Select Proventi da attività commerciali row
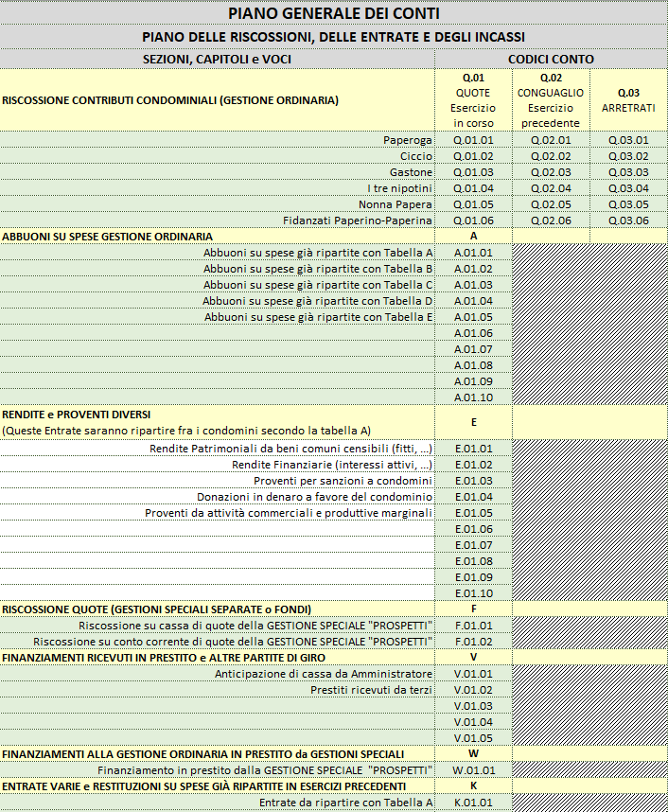The height and width of the screenshot is (812, 668). coord(217,512)
